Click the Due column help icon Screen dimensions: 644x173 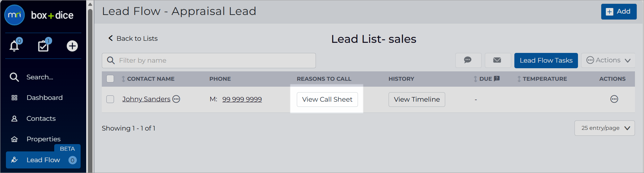[497, 79]
